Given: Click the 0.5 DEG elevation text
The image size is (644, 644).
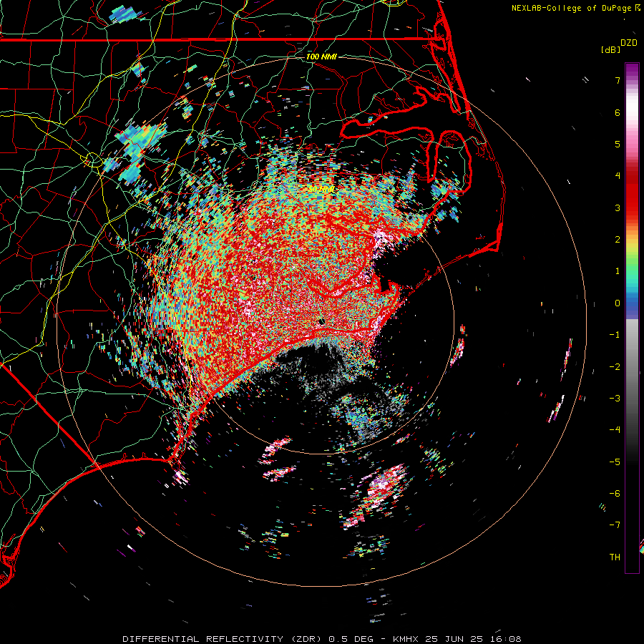Looking at the screenshot, I should tap(351, 639).
